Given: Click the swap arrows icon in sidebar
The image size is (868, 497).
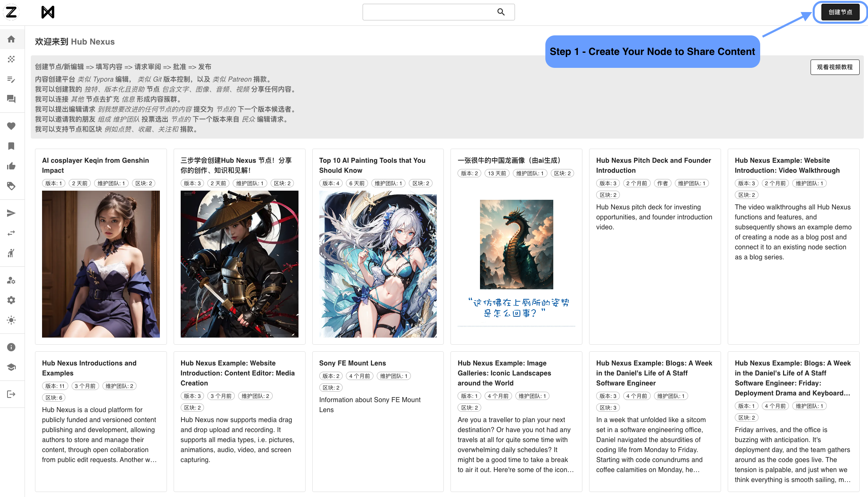Looking at the screenshot, I should click(11, 233).
